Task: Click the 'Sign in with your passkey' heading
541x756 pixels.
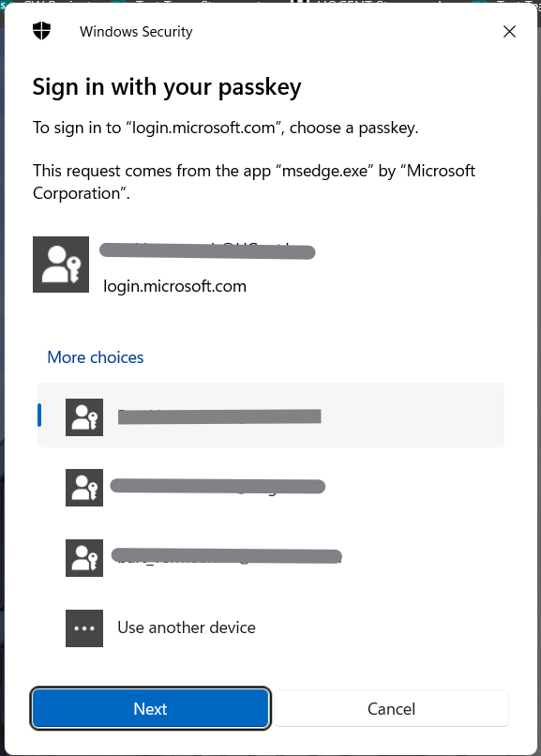Action: [167, 88]
